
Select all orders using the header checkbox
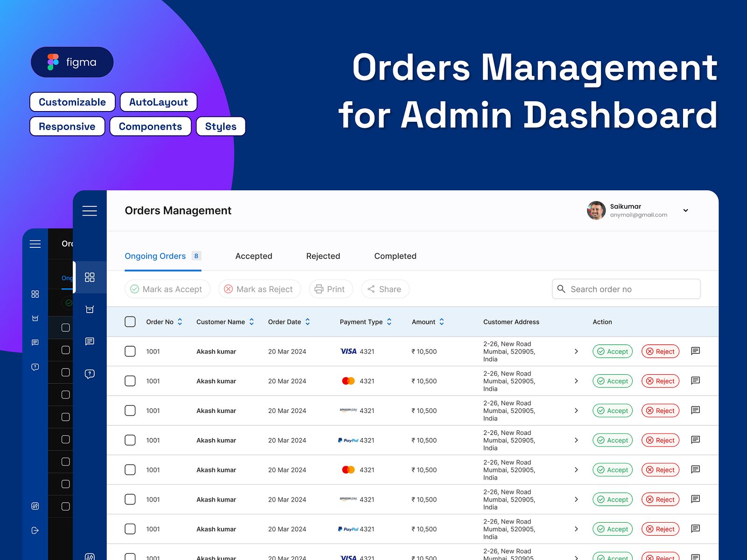(130, 322)
